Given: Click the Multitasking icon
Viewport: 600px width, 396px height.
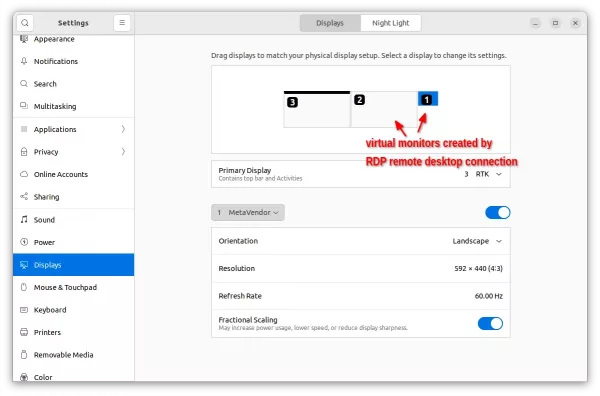Looking at the screenshot, I should pyautogui.click(x=24, y=106).
